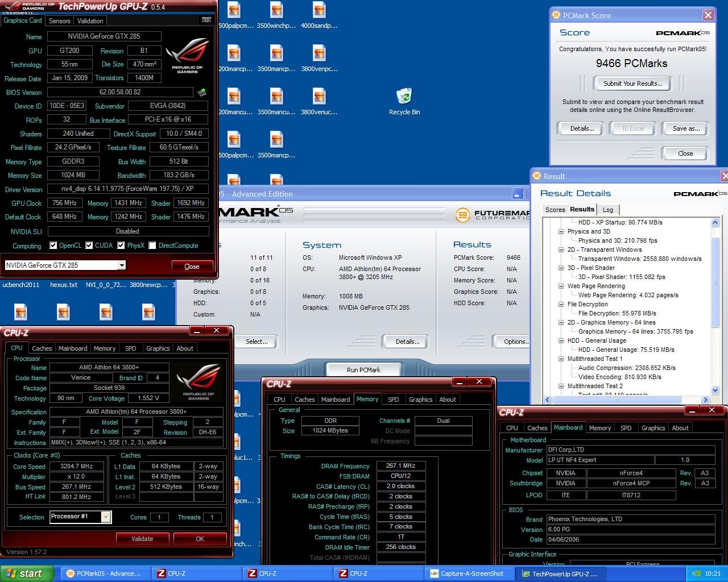The image size is (728, 582).
Task: Click the BIOS save chip icon in GPU-Z
Action: pos(201,92)
